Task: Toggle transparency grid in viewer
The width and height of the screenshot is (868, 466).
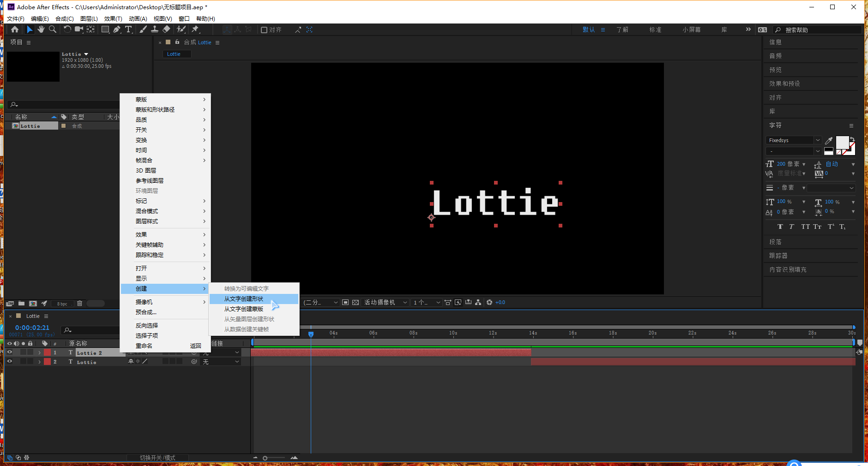Action: [356, 303]
